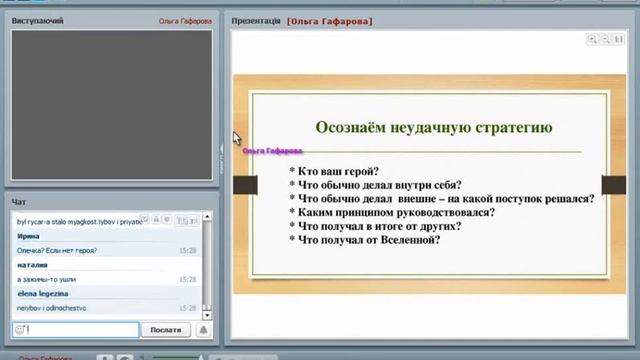This screenshot has height=360, width=640.
Task: Zoom in on the presentation slide
Action: [x=592, y=39]
